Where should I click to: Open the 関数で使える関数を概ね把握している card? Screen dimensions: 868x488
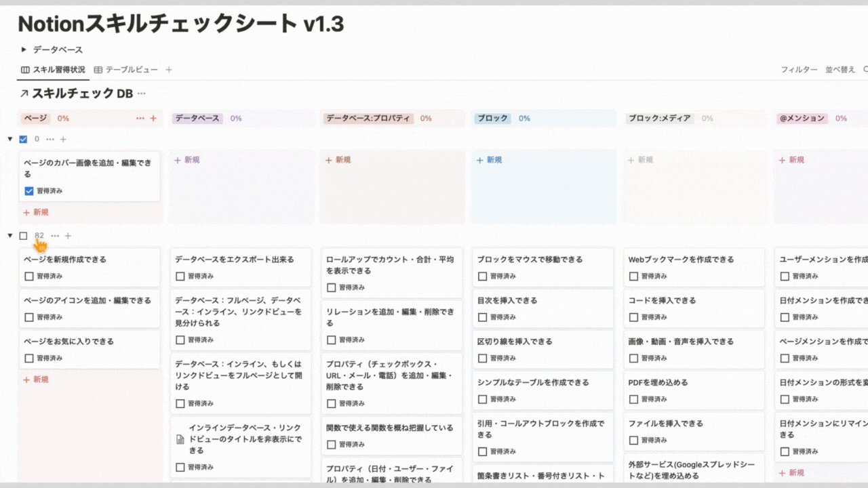click(392, 436)
